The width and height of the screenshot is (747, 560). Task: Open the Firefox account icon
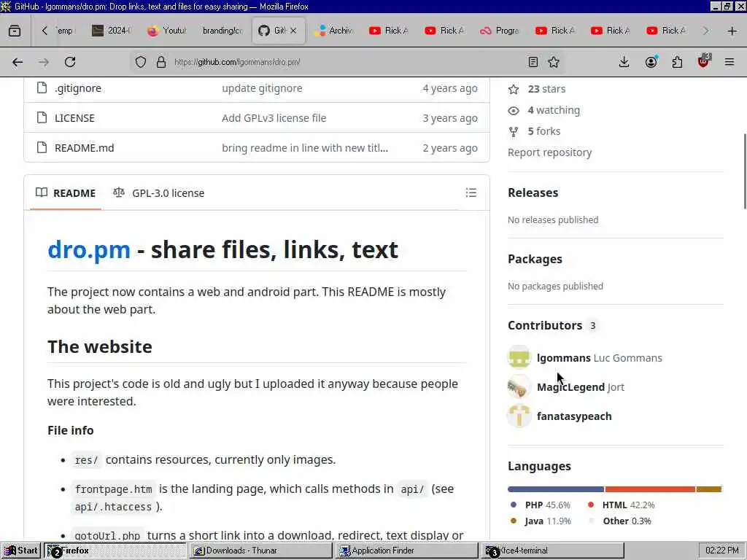(x=651, y=62)
